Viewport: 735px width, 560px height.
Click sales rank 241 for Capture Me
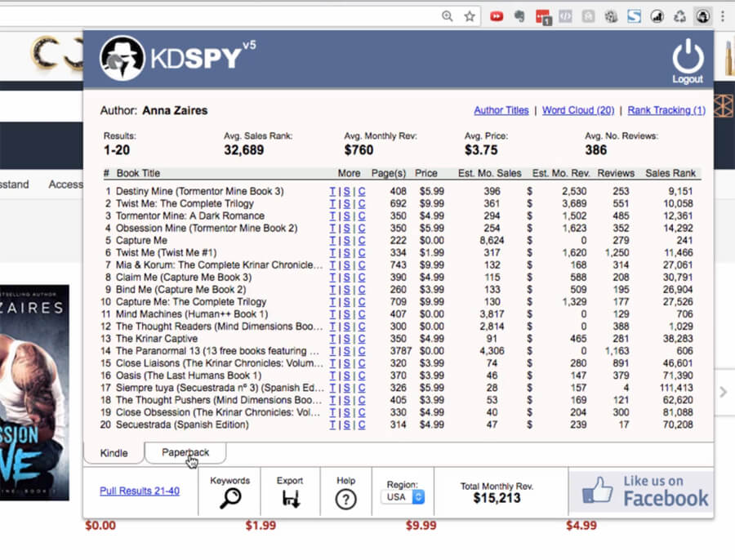click(684, 240)
